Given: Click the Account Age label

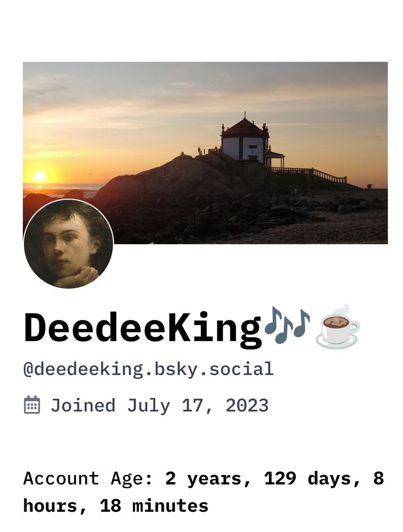Looking at the screenshot, I should 88,479.
